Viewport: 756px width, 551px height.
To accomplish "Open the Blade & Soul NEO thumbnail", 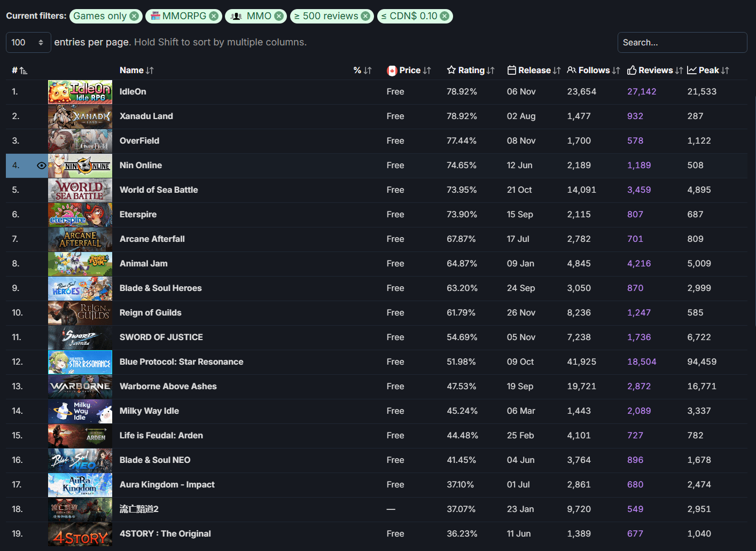I will [80, 460].
